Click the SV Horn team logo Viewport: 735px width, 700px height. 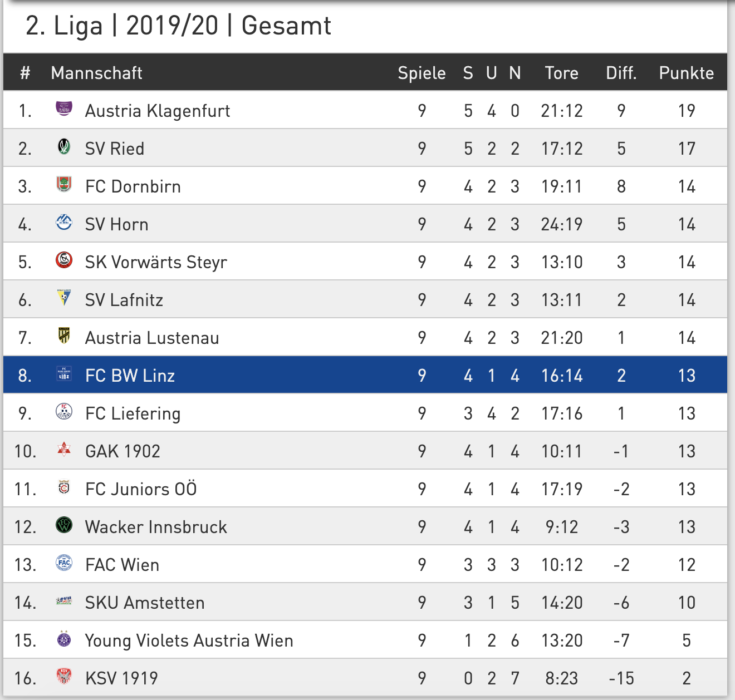tap(64, 222)
